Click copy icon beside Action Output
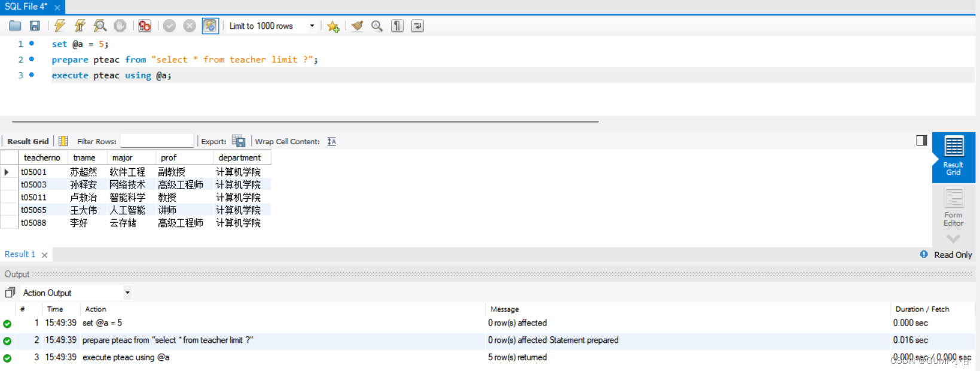980x371 pixels. pos(10,293)
